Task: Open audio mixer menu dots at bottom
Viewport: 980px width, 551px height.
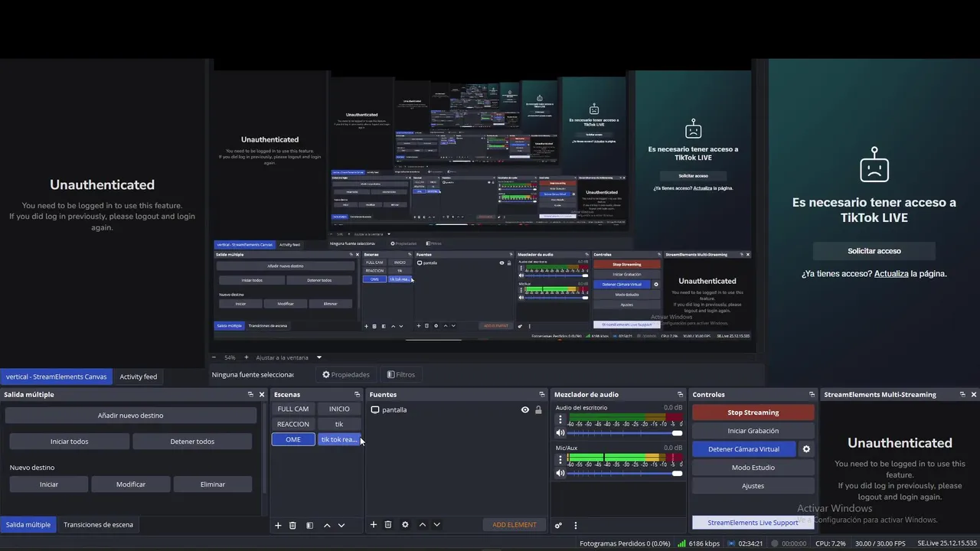Action: tap(576, 526)
